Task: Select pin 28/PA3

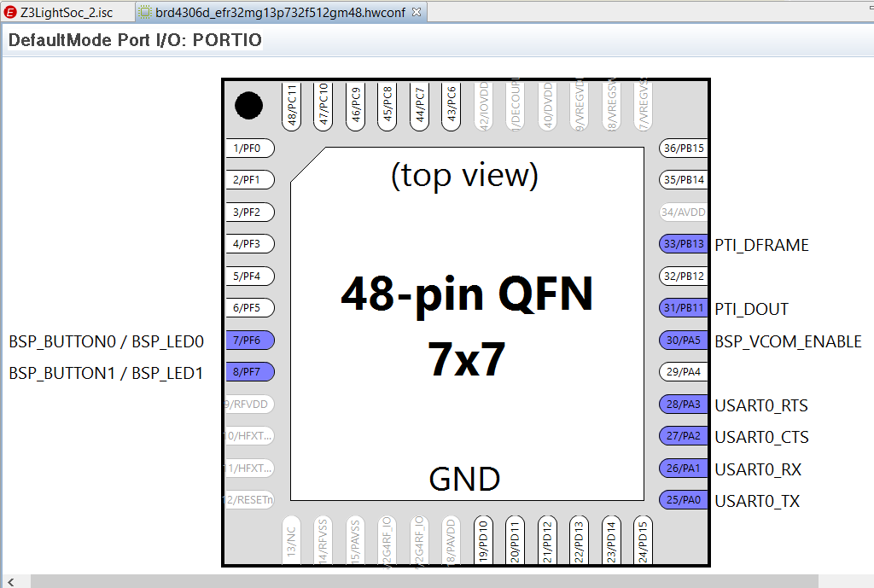Action: point(684,404)
